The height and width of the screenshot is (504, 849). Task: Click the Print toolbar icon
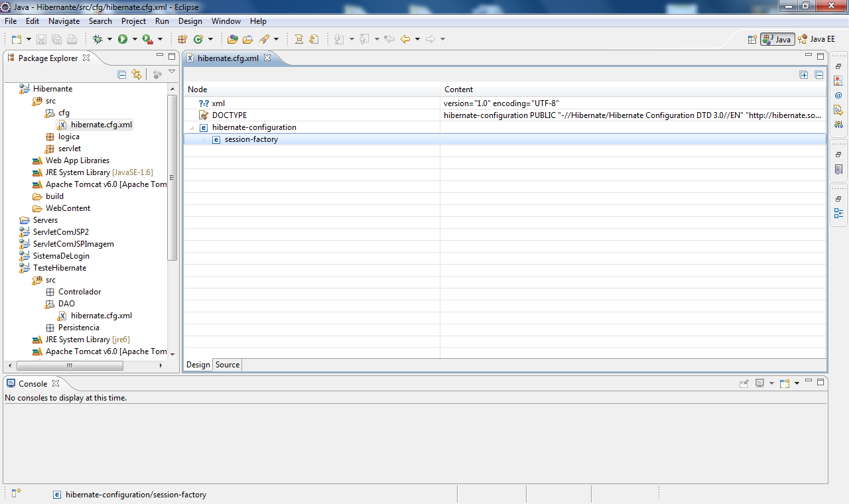click(72, 39)
